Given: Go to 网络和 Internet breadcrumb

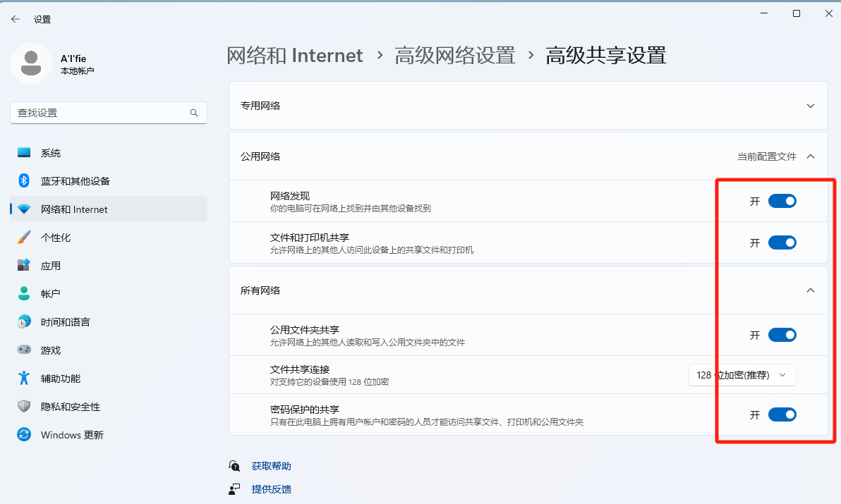Looking at the screenshot, I should coord(294,55).
